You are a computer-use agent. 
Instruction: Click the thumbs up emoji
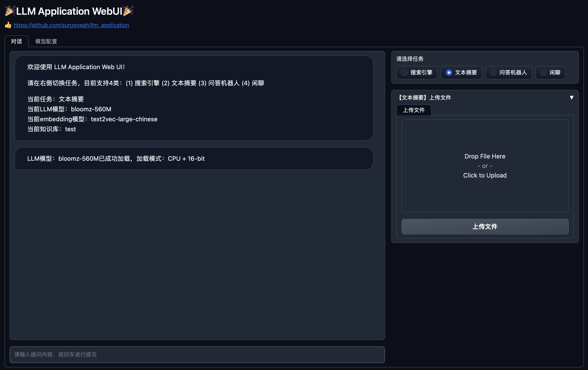[x=8, y=25]
